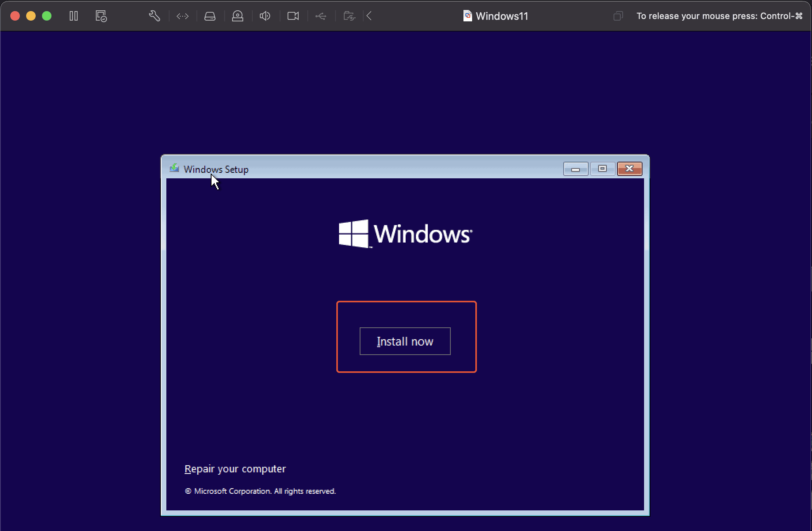The width and height of the screenshot is (812, 531).
Task: Click the Windows11 document title icon
Action: (468, 16)
